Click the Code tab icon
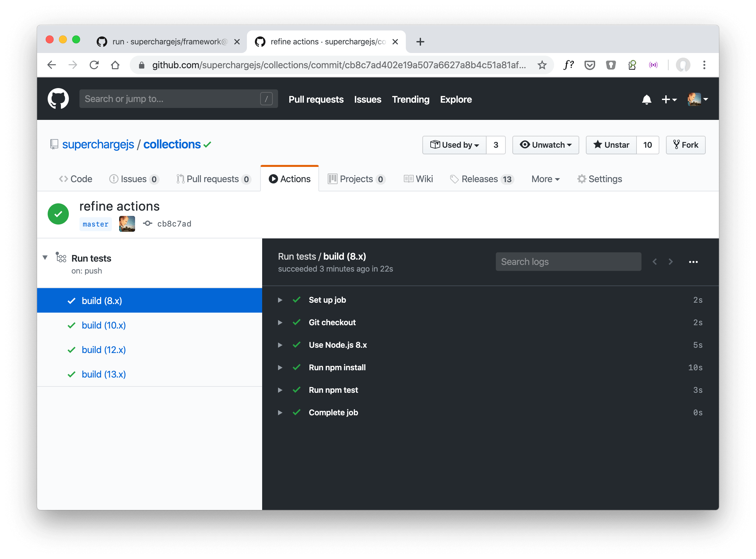This screenshot has width=756, height=559. tap(62, 178)
